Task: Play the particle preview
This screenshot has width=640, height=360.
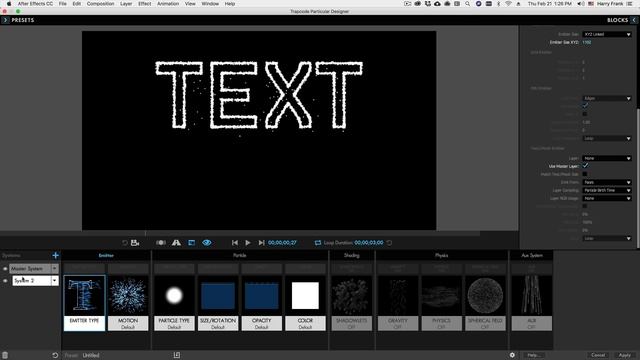Action: [248, 243]
